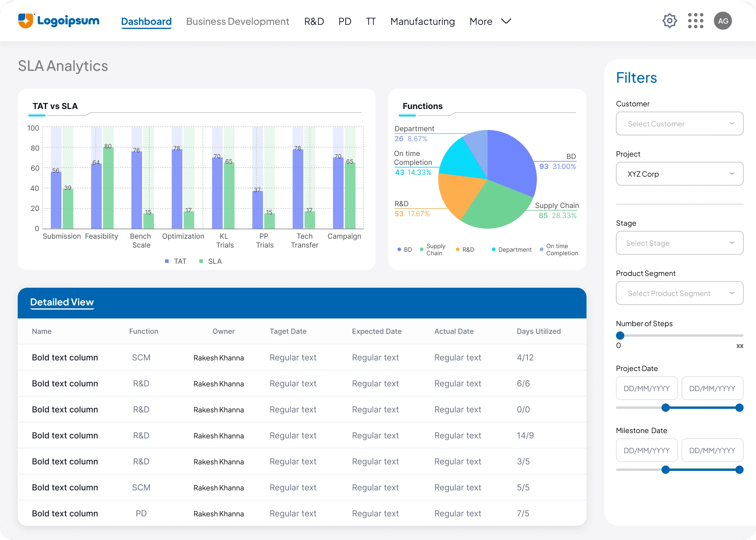
Task: Expand the Select Stage dropdown
Action: pos(679,243)
